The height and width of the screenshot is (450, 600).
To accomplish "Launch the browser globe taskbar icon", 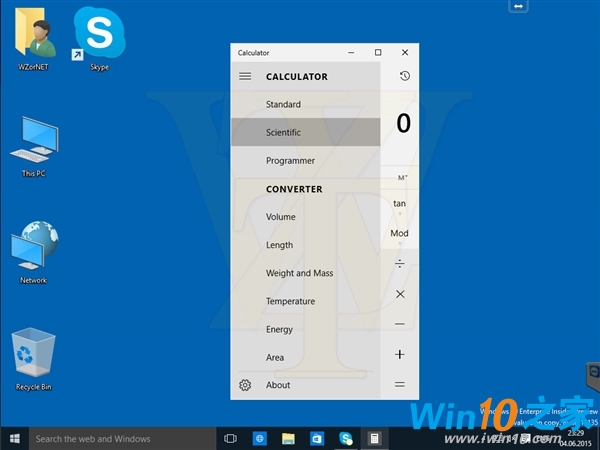I will [x=259, y=439].
